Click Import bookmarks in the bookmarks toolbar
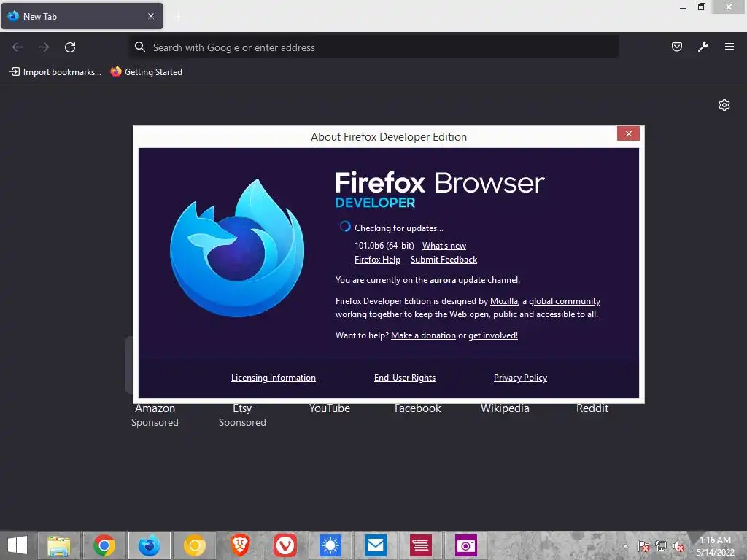This screenshot has width=747, height=560. [55, 72]
